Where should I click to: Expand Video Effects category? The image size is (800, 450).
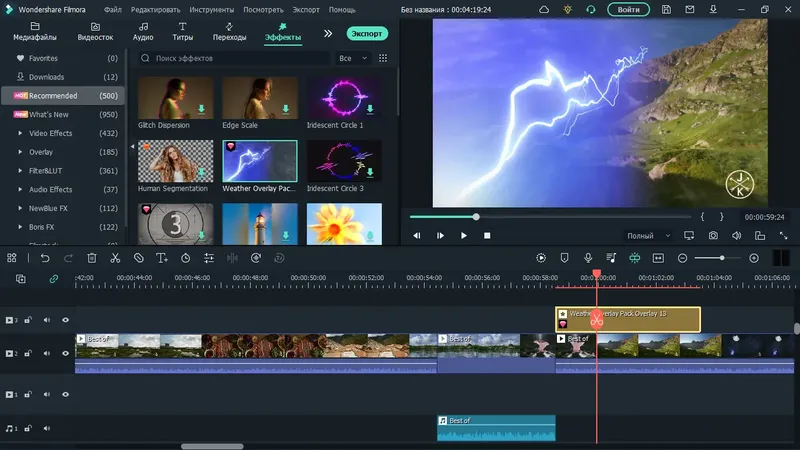click(x=20, y=133)
